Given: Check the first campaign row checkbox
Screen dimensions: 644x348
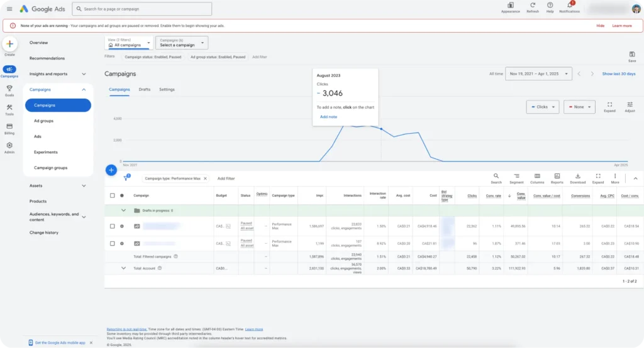Looking at the screenshot, I should tap(113, 226).
